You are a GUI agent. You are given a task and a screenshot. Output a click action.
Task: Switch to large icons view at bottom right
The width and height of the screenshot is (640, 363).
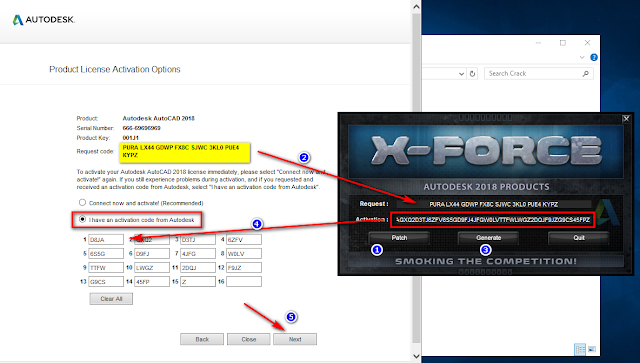pyautogui.click(x=592, y=350)
